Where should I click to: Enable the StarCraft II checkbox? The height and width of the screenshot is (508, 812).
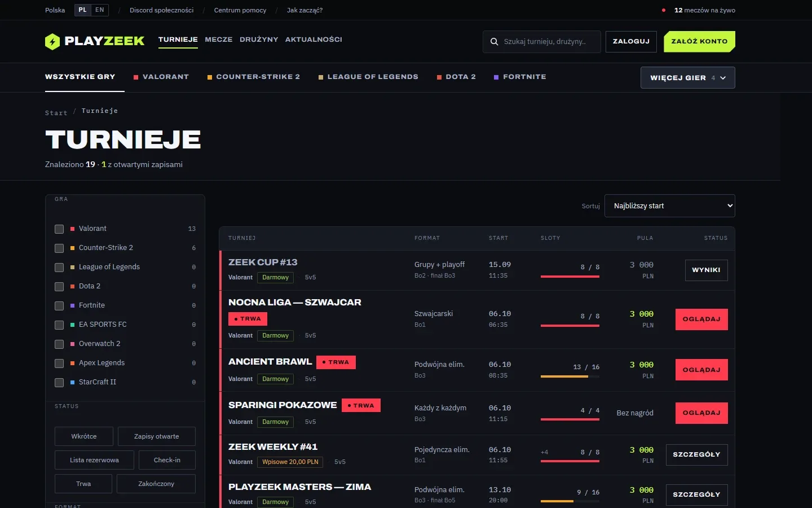coord(59,383)
